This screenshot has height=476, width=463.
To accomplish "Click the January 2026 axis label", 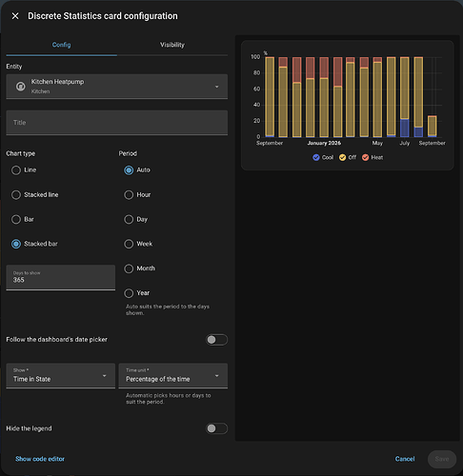I will (324, 143).
